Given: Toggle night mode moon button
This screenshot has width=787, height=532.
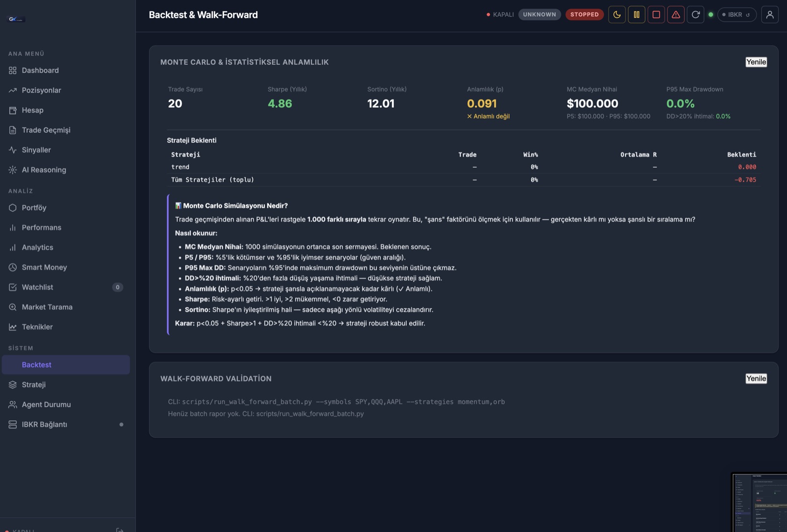Looking at the screenshot, I should (x=617, y=15).
